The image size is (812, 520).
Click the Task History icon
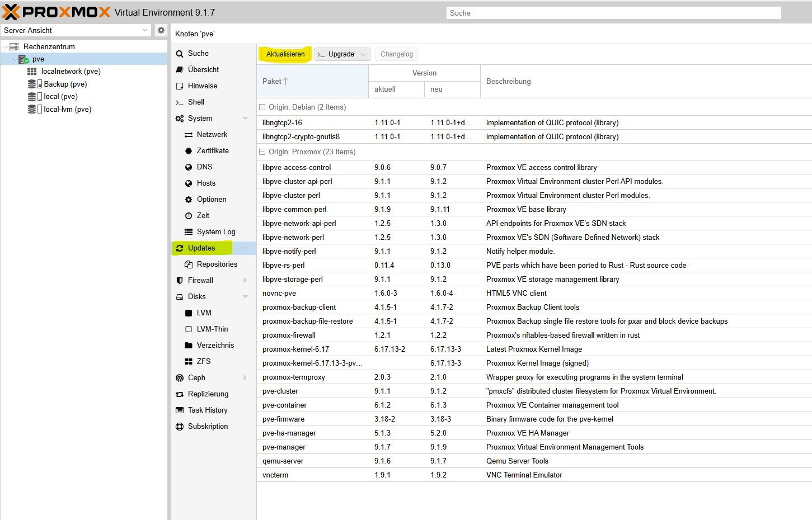pos(180,410)
